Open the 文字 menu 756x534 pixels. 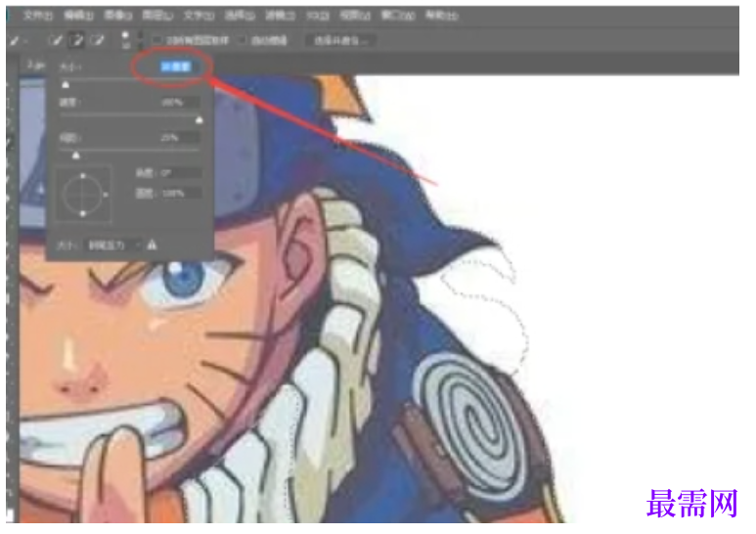pos(199,16)
